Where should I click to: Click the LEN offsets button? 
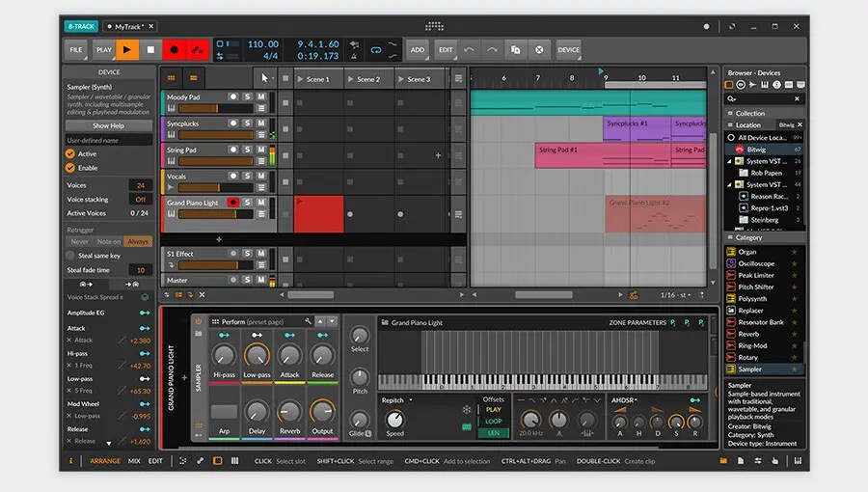[493, 433]
